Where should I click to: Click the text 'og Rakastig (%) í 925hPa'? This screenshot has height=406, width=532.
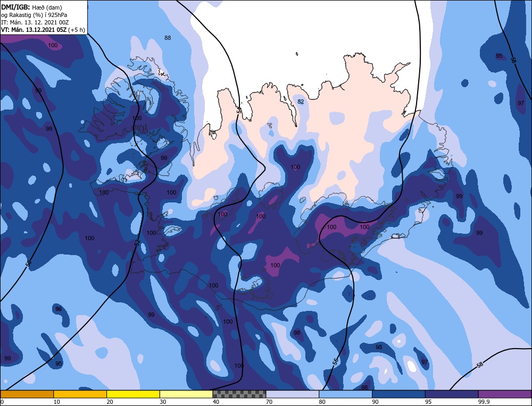tap(34, 14)
